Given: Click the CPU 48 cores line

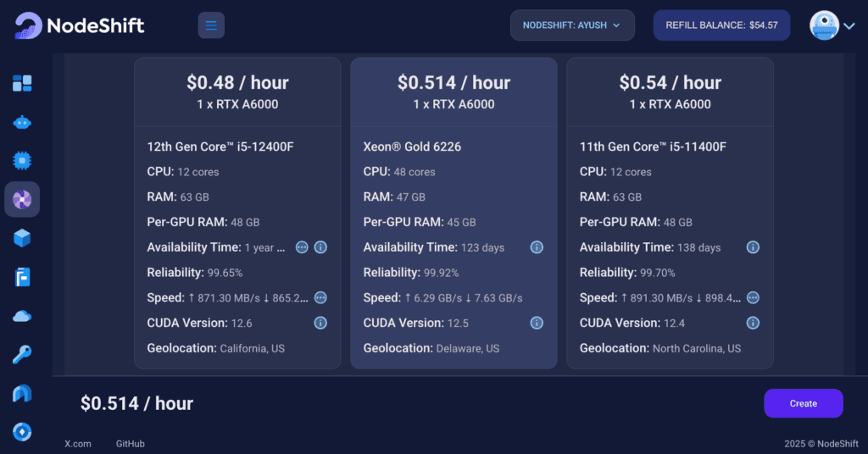Looking at the screenshot, I should (x=399, y=172).
